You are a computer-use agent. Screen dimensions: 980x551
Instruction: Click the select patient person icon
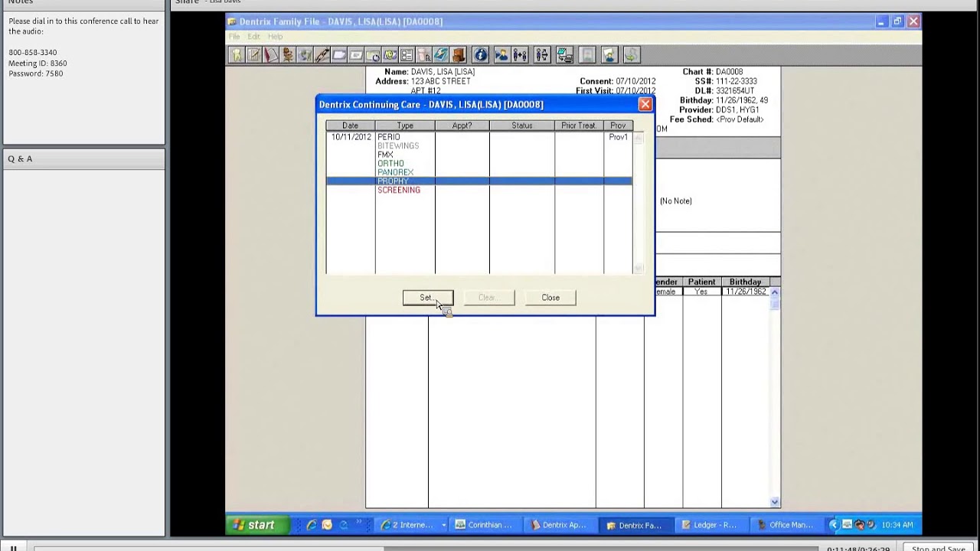[x=501, y=55]
